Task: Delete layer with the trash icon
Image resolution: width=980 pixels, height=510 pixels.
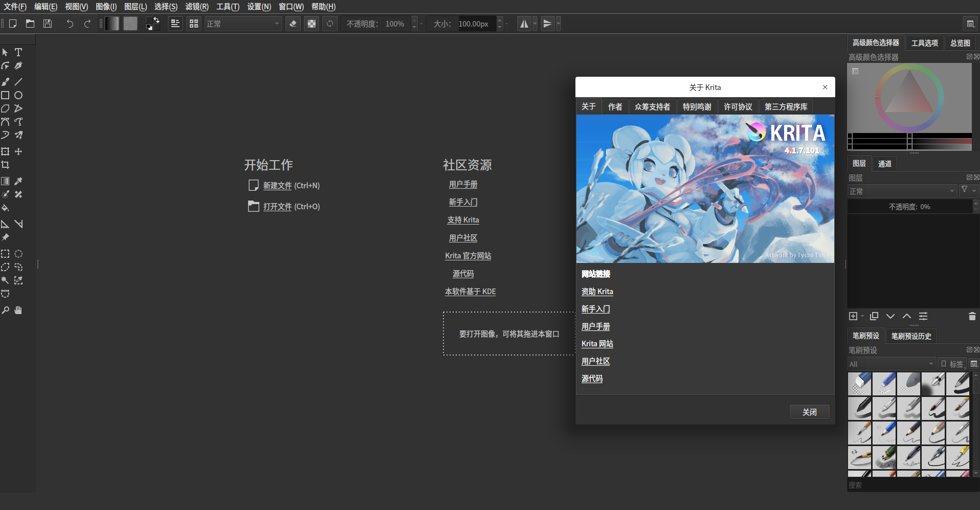Action: point(972,316)
